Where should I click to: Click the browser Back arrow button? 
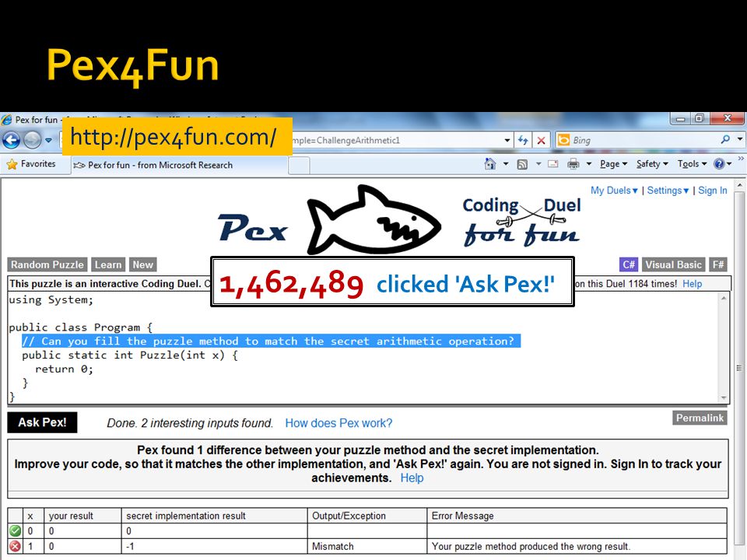(x=11, y=140)
